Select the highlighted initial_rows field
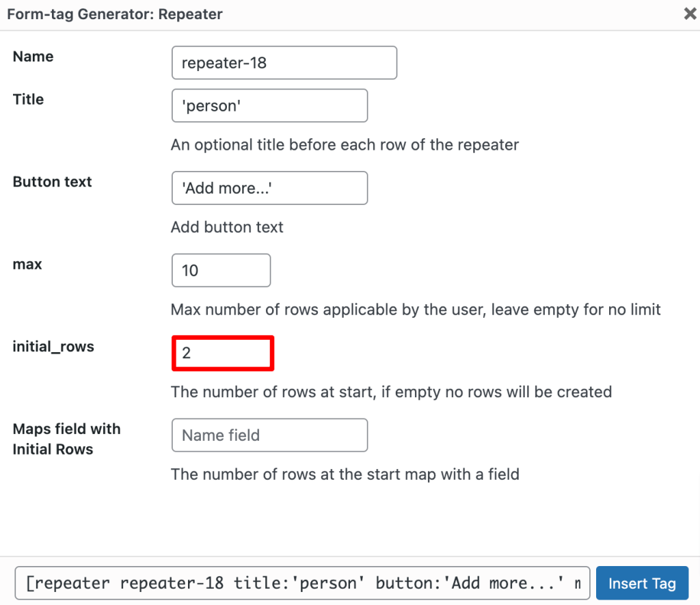The image size is (700, 605). 222,353
